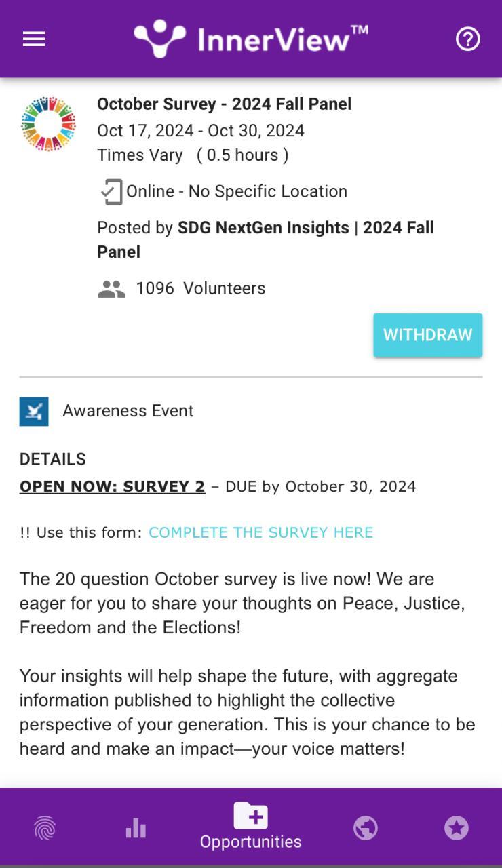
Task: Open the COMPLETE THE SURVEY HERE link
Action: [x=260, y=532]
